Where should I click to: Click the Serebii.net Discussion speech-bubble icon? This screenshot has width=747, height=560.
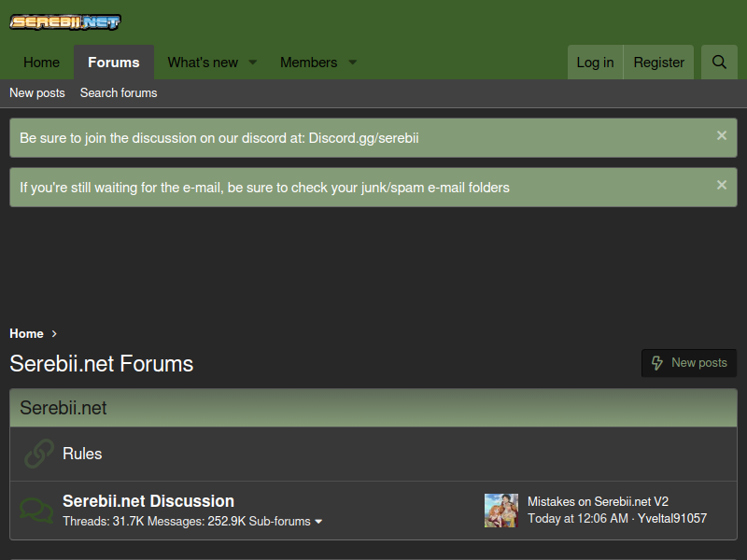pos(36,511)
